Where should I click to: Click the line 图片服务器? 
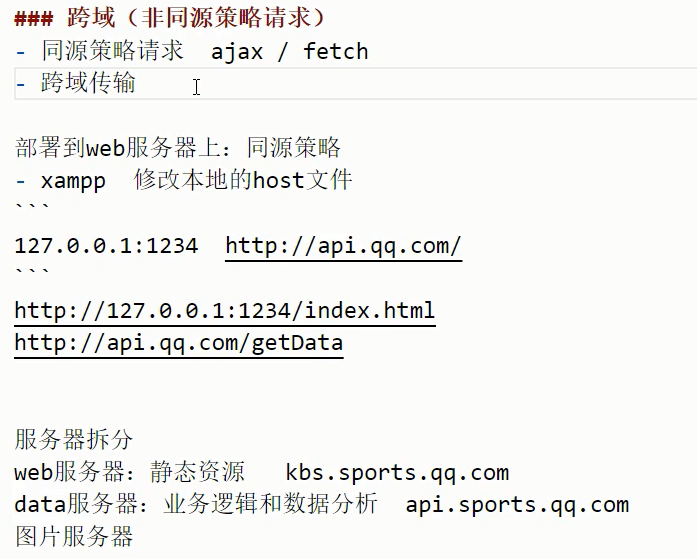(x=74, y=536)
